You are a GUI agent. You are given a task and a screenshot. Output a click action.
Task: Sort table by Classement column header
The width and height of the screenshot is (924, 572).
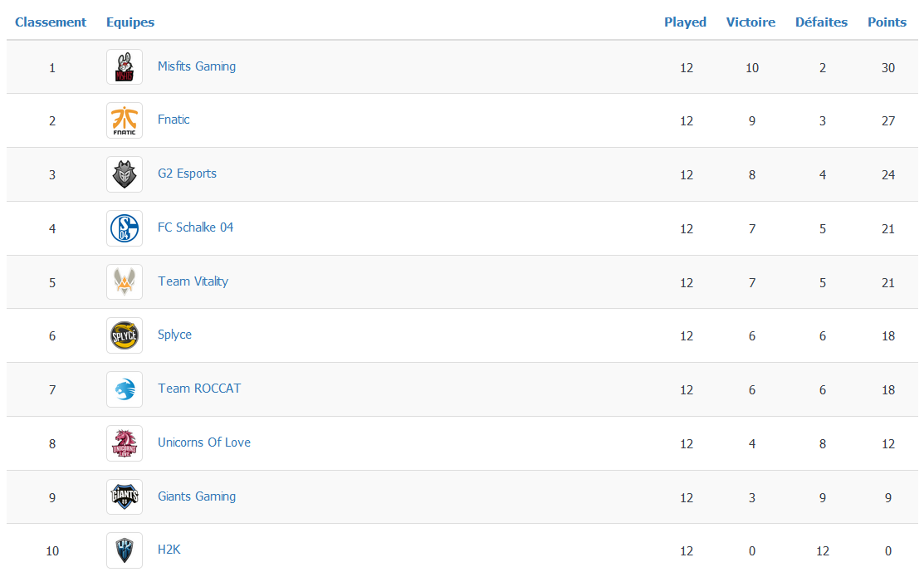(51, 22)
